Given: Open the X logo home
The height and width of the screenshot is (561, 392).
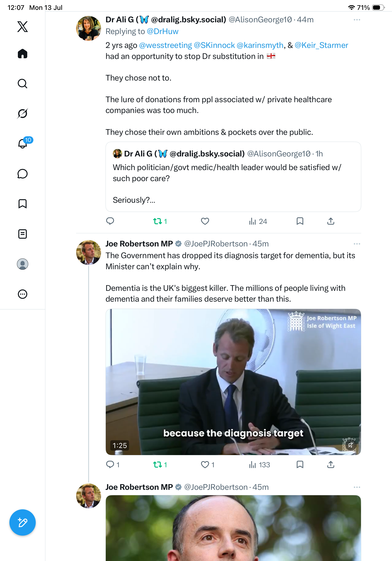Looking at the screenshot, I should pos(23,26).
